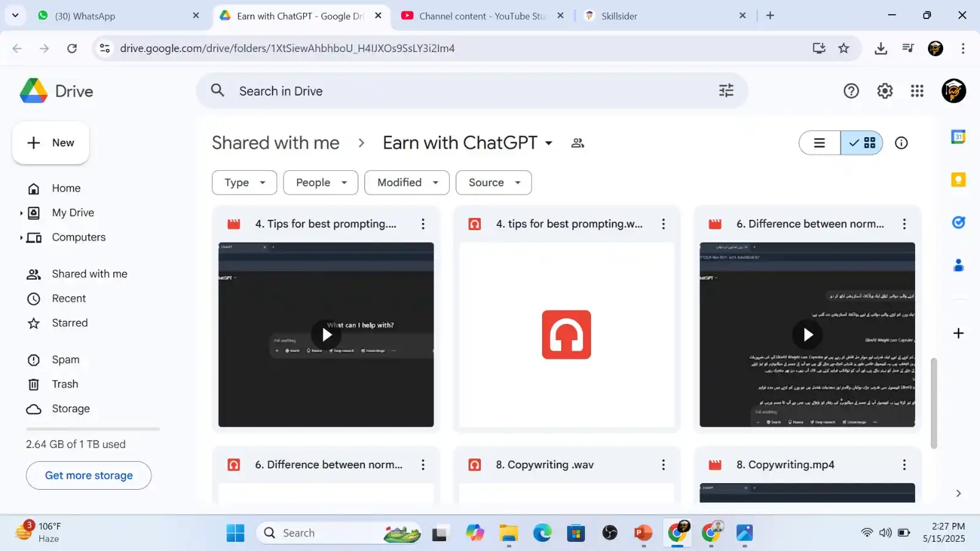
Task: Switch to WhatsApp tab
Action: click(x=119, y=16)
